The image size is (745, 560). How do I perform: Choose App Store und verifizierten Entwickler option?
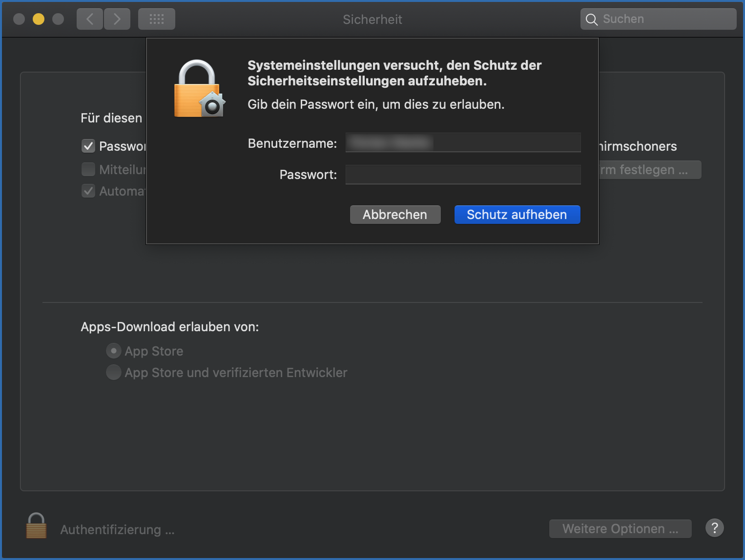113,372
